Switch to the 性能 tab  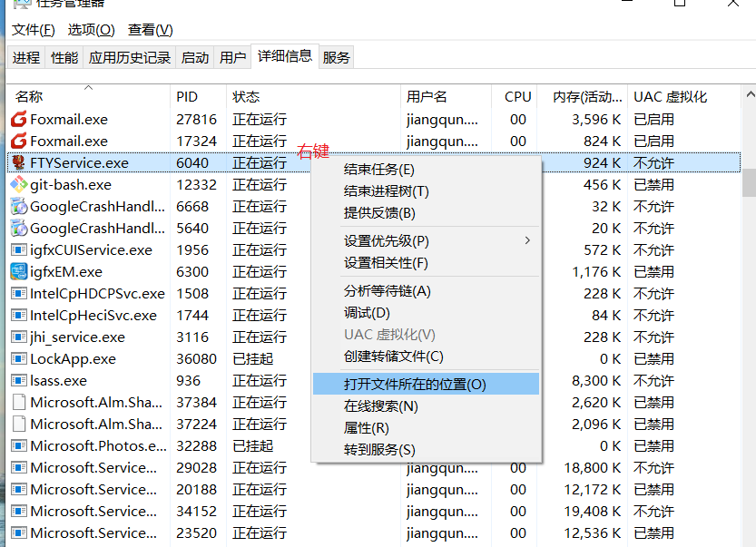(64, 57)
